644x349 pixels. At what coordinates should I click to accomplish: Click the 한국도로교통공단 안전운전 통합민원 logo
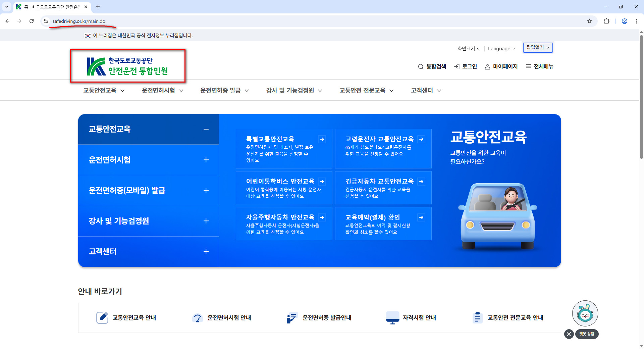pyautogui.click(x=127, y=66)
